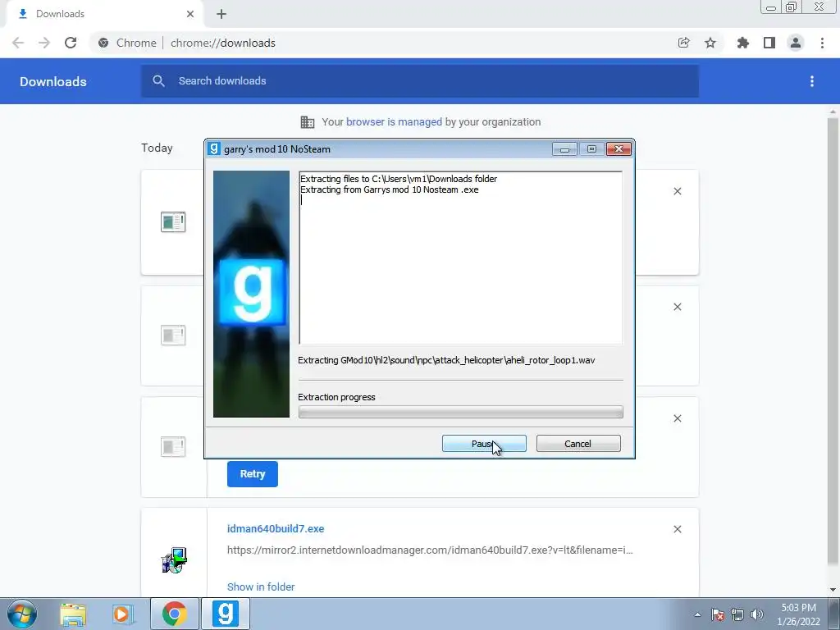The image size is (840, 630).
Task: Open the volume speaker tray icon
Action: 756,614
